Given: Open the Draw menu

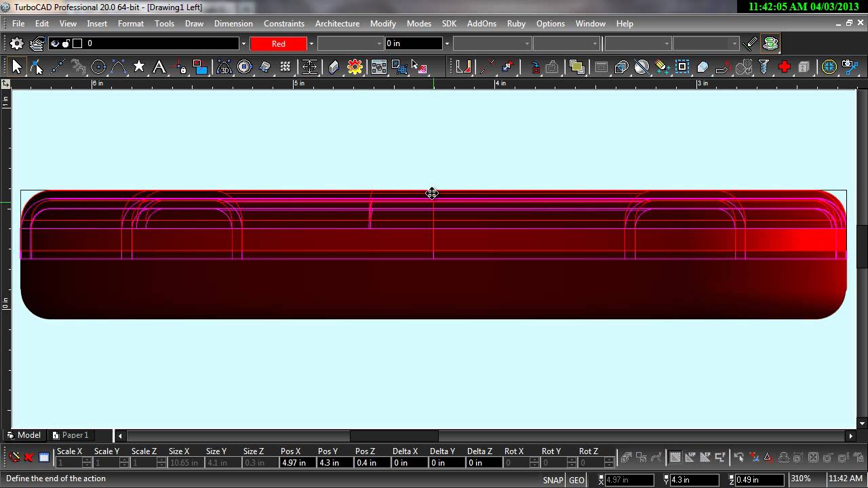Looking at the screenshot, I should click(x=194, y=23).
